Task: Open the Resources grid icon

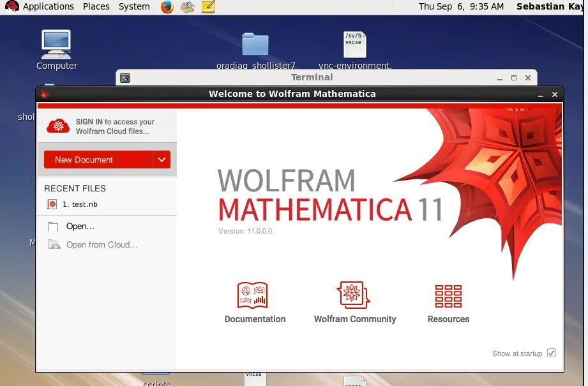Action: pyautogui.click(x=448, y=296)
